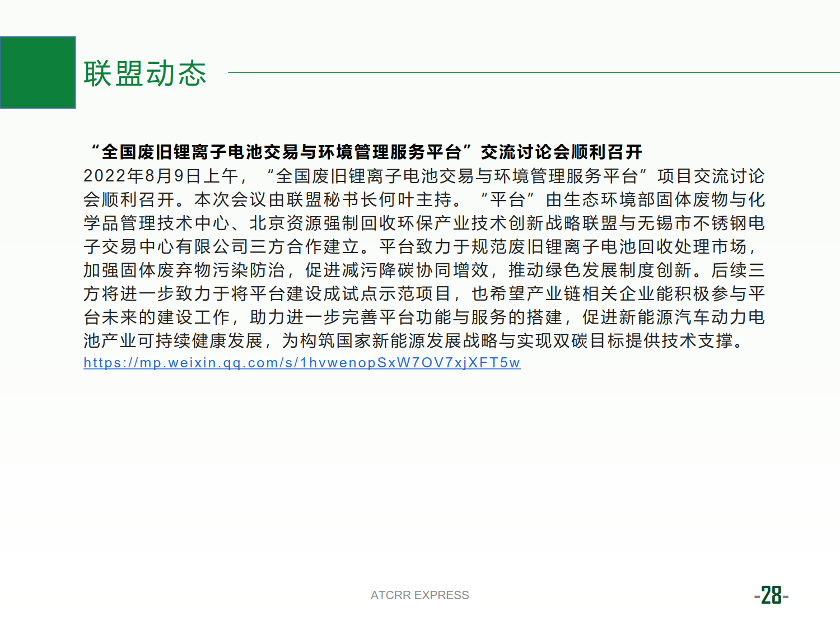Click the page number -28-

tap(771, 595)
